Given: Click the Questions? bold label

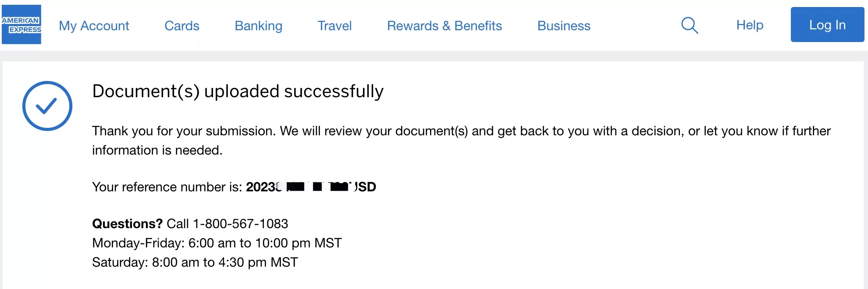Looking at the screenshot, I should pyautogui.click(x=128, y=224).
